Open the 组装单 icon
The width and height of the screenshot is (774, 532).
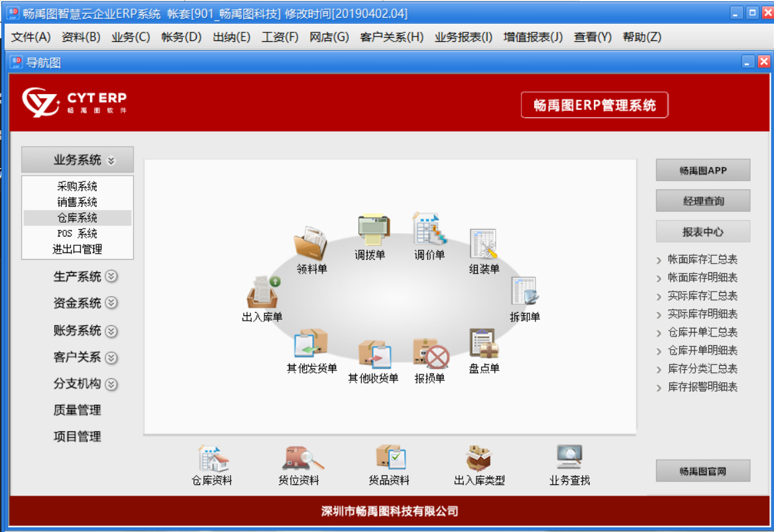point(483,243)
